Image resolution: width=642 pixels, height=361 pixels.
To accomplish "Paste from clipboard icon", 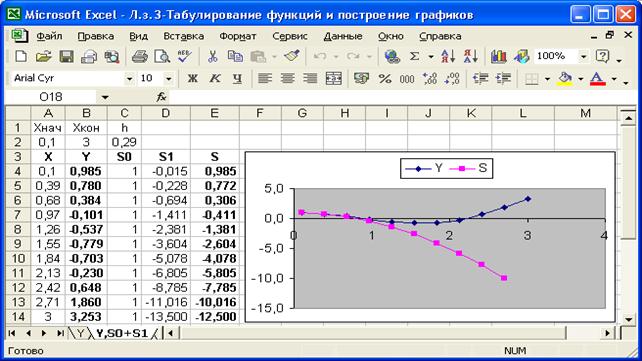I will coord(258,56).
